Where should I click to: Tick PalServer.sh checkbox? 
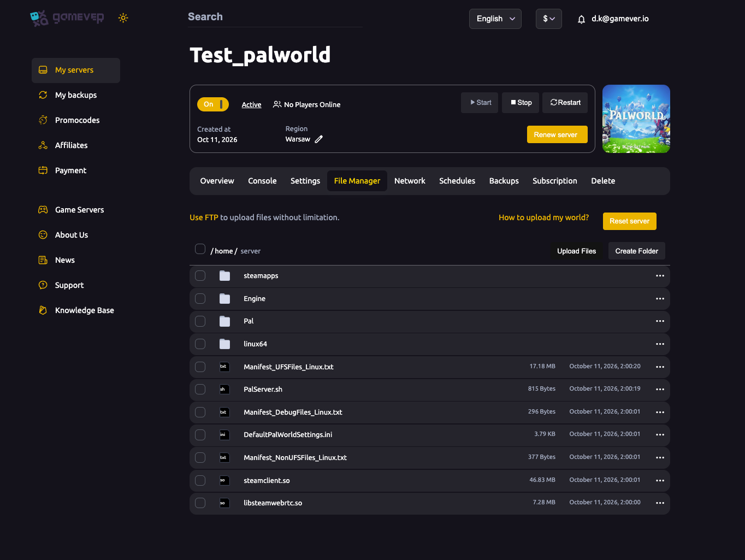pyautogui.click(x=200, y=390)
